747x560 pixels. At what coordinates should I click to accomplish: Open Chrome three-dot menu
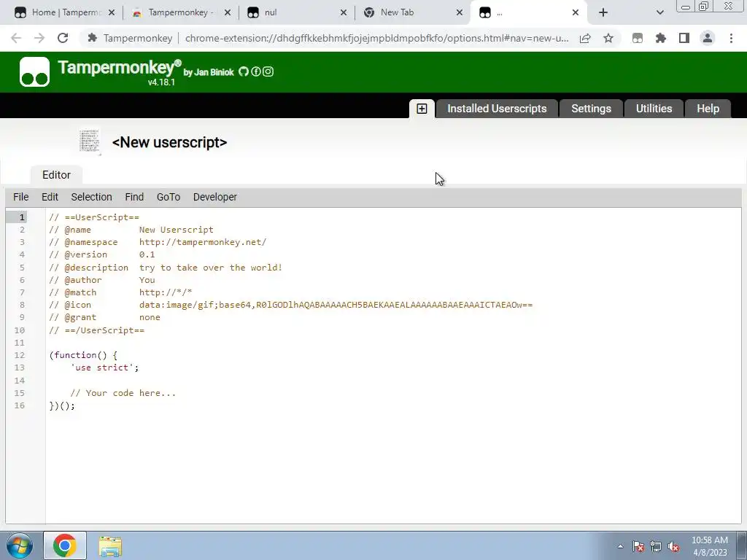(x=731, y=38)
